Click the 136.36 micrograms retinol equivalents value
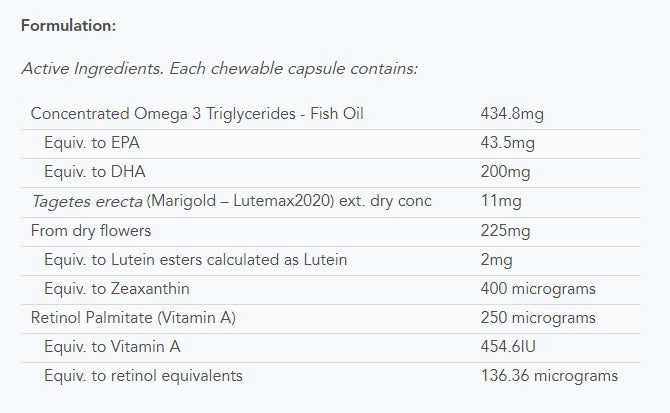 pyautogui.click(x=549, y=376)
